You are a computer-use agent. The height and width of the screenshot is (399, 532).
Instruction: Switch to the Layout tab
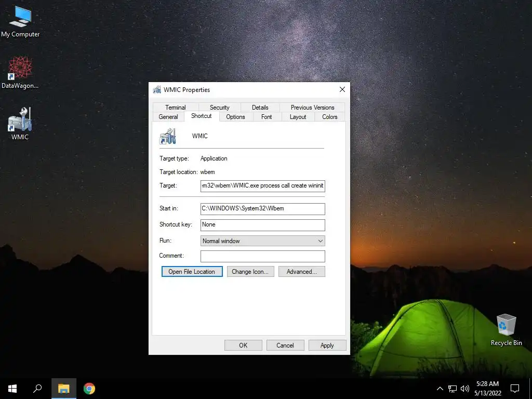(298, 117)
